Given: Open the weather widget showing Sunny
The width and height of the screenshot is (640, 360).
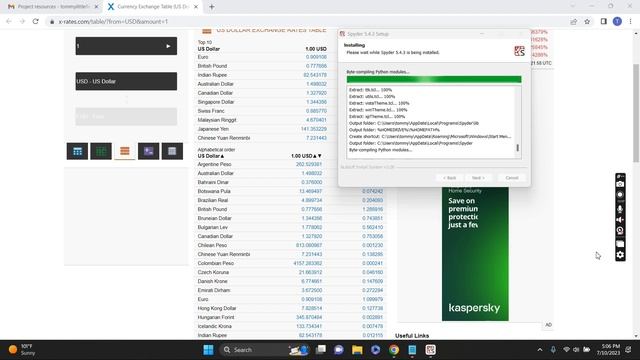Looking at the screenshot, I should click(22, 350).
